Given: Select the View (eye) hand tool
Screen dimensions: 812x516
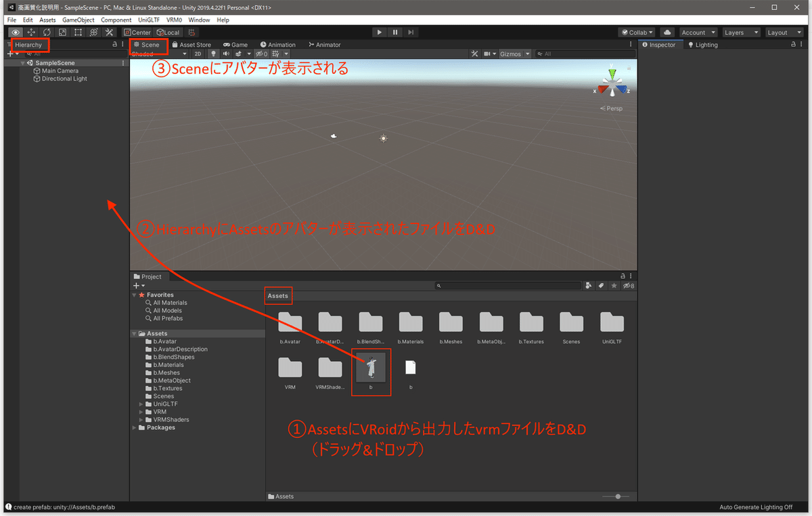Looking at the screenshot, I should 16,33.
